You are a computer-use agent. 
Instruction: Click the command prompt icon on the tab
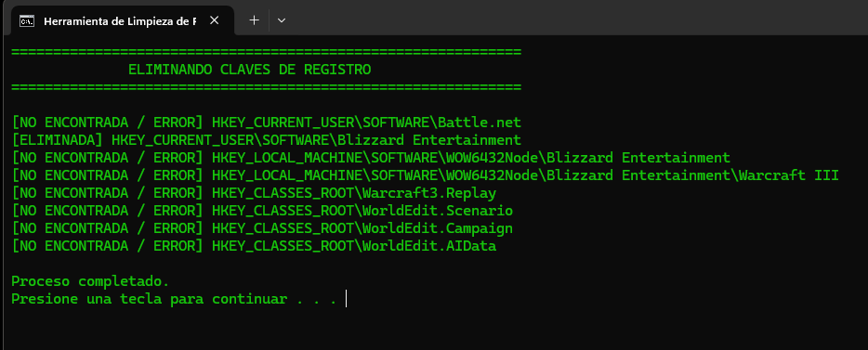pyautogui.click(x=25, y=21)
